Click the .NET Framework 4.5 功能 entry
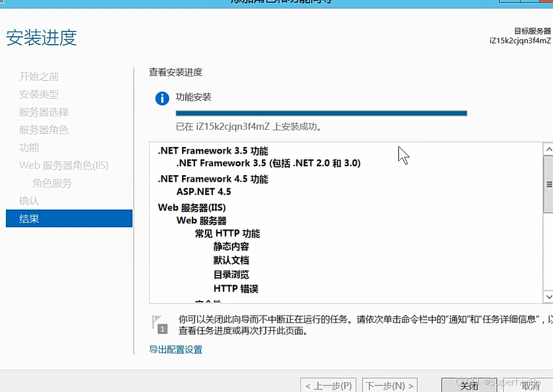Image resolution: width=553 pixels, height=392 pixels. click(x=213, y=179)
